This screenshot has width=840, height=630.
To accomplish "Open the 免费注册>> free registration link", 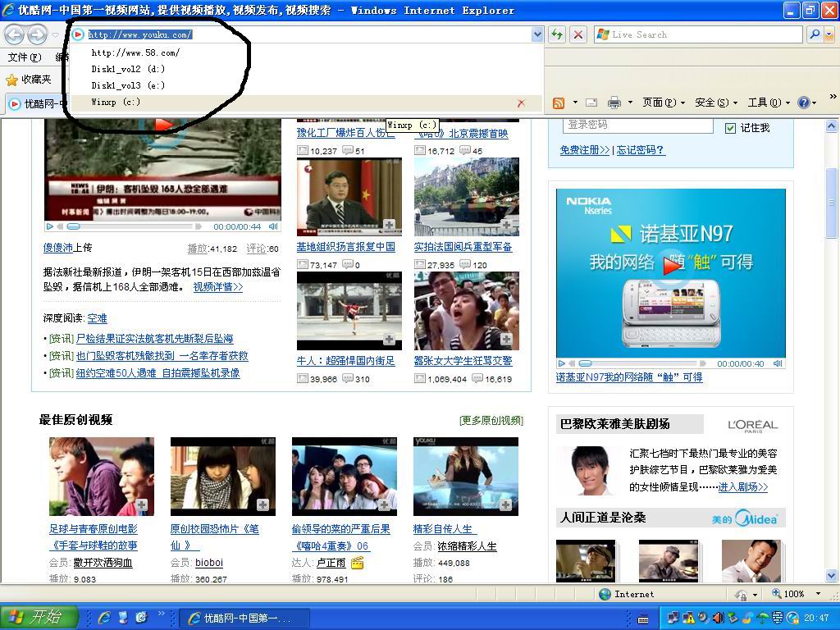I will 584,150.
